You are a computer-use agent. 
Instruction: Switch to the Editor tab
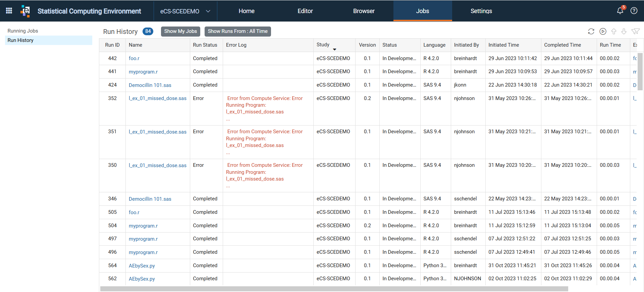point(305,11)
